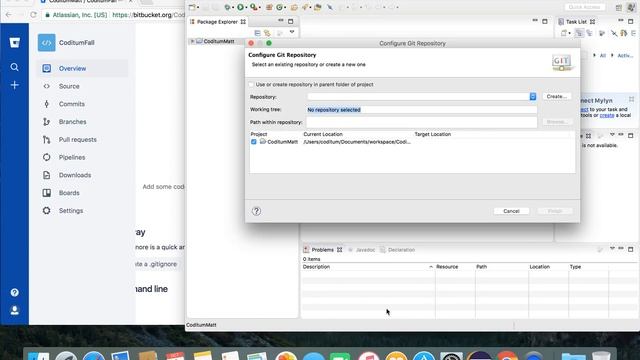
Task: Click the 'All' link in Task List
Action: 602,56
